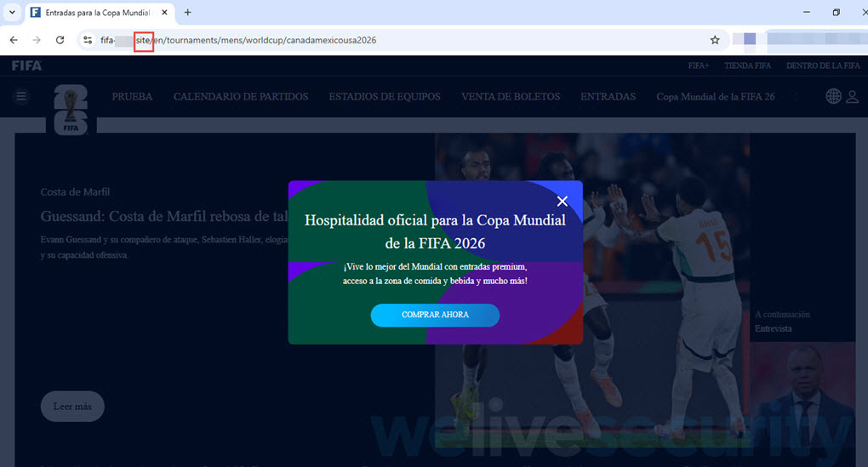The width and height of the screenshot is (868, 467).
Task: Open Copa Mundial de la FIFA 26 link
Action: coord(715,97)
